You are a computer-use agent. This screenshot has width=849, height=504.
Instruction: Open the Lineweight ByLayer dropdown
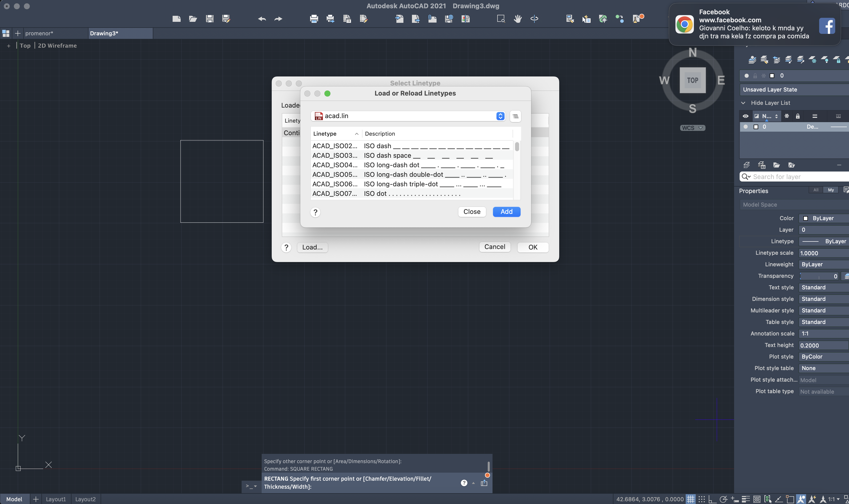(824, 264)
